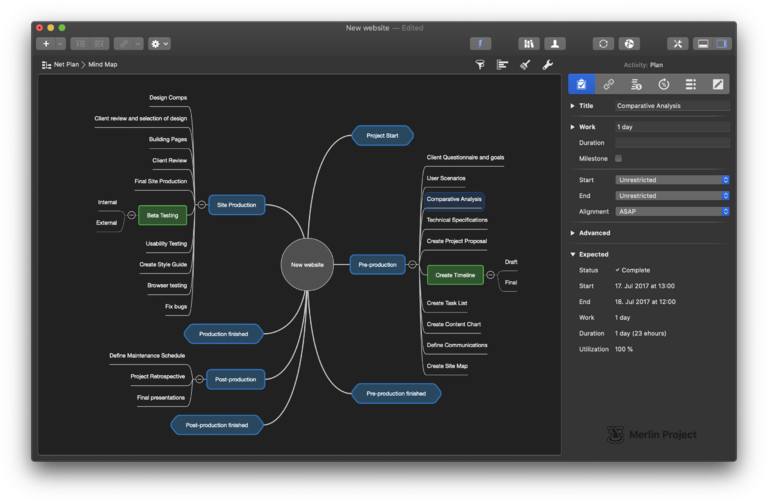Select the 'Client Questionnaire and goals' item
The width and height of the screenshot is (768, 503).
pyautogui.click(x=465, y=157)
